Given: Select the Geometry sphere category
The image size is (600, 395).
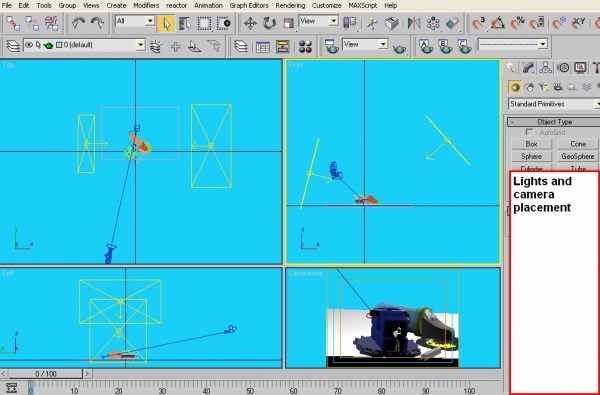Looking at the screenshot, I should pos(515,87).
